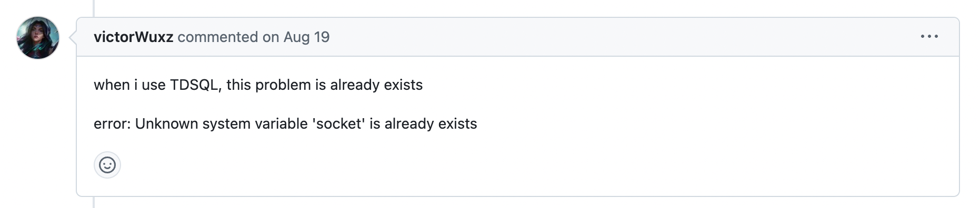Screen dimensions: 980x208
Task: Click the comment box pointer arrow near avatar
Action: (73, 37)
